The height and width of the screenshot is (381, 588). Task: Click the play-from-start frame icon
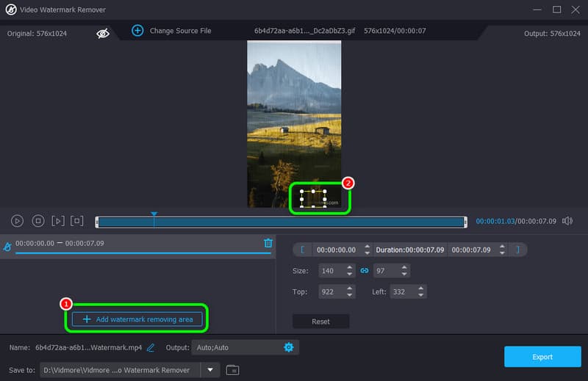pos(58,220)
